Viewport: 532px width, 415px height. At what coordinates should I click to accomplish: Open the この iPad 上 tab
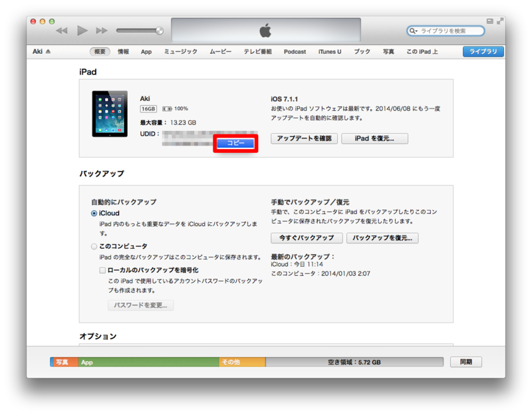click(x=422, y=52)
